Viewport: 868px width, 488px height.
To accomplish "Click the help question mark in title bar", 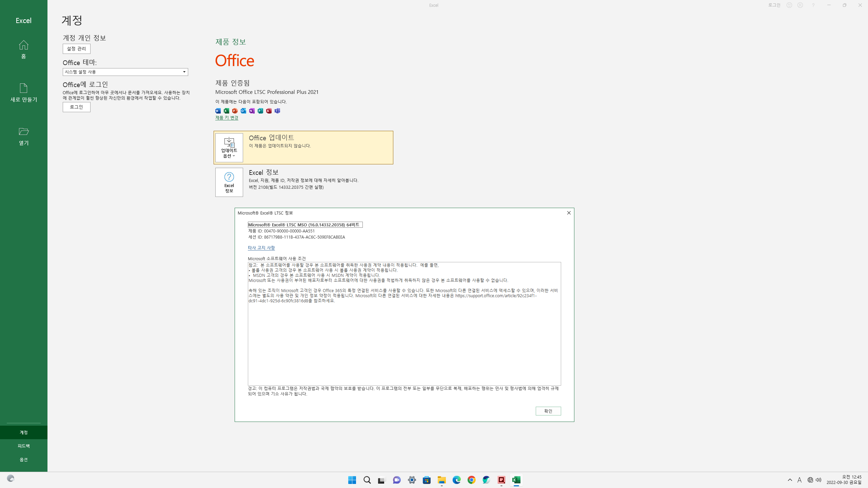I will [x=813, y=5].
